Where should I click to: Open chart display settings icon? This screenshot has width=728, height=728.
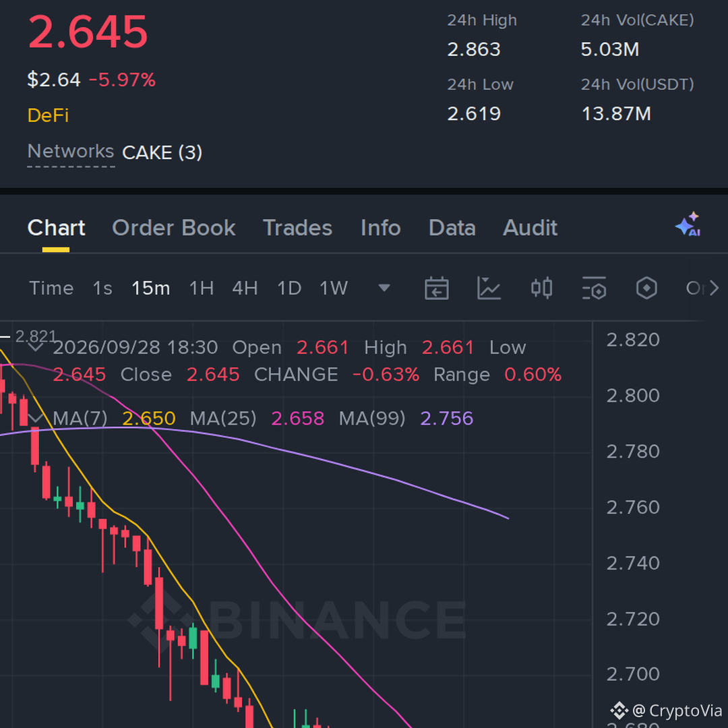click(x=595, y=289)
